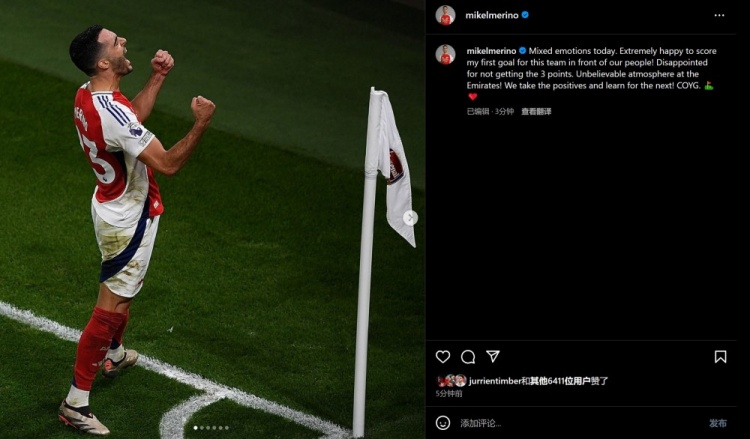750x439 pixels.
Task: Select last carousel dot indicator
Action: click(227, 428)
